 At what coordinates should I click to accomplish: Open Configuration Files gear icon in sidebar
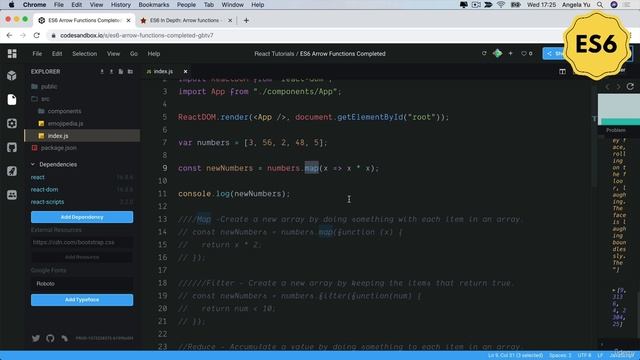12,123
